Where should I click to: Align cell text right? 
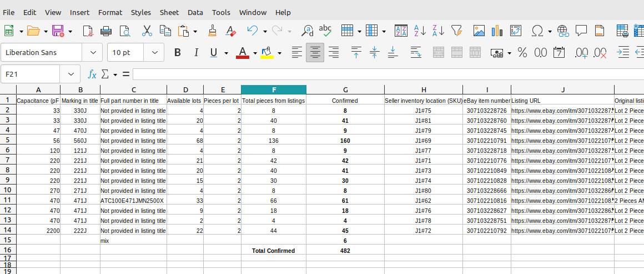tap(334, 53)
